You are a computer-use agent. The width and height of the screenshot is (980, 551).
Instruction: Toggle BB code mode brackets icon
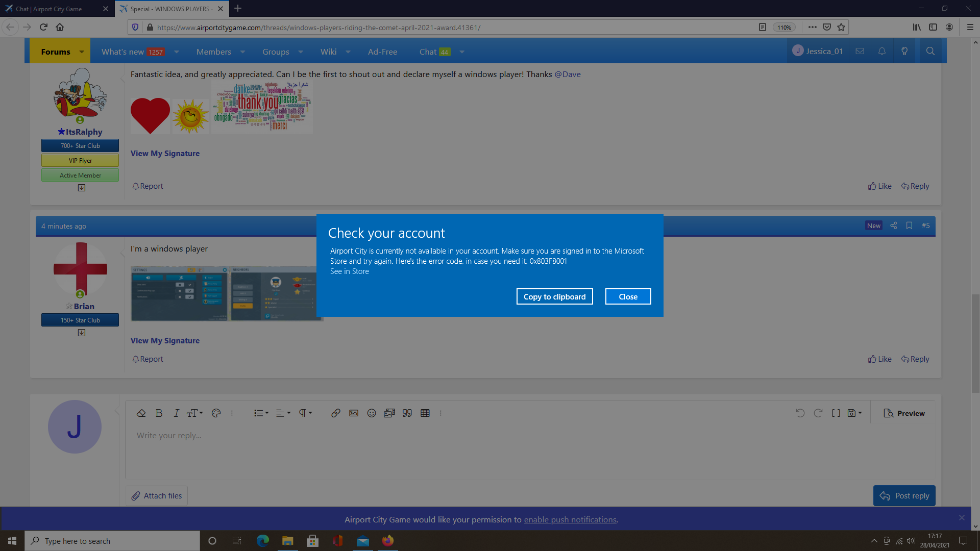coord(836,413)
